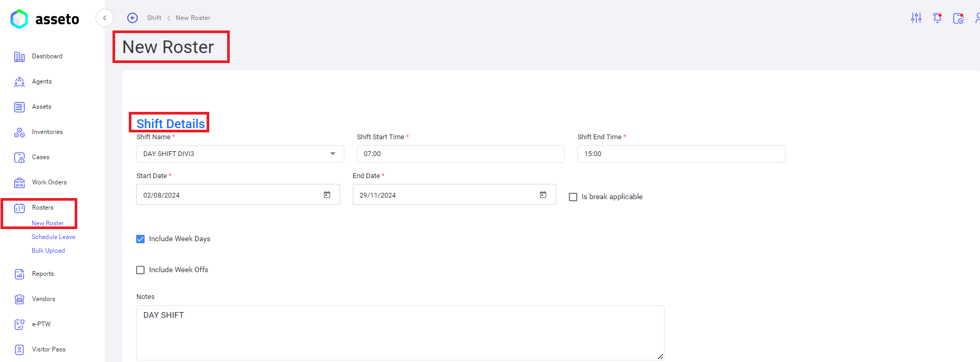This screenshot has width=980, height=362.
Task: Go to Agents menu item
Action: (x=42, y=81)
